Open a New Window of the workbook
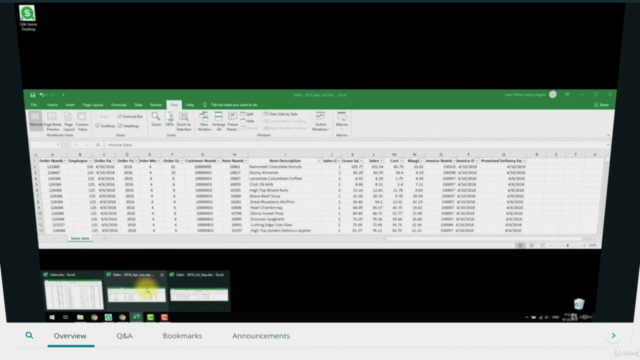640x360 pixels. coord(204,121)
